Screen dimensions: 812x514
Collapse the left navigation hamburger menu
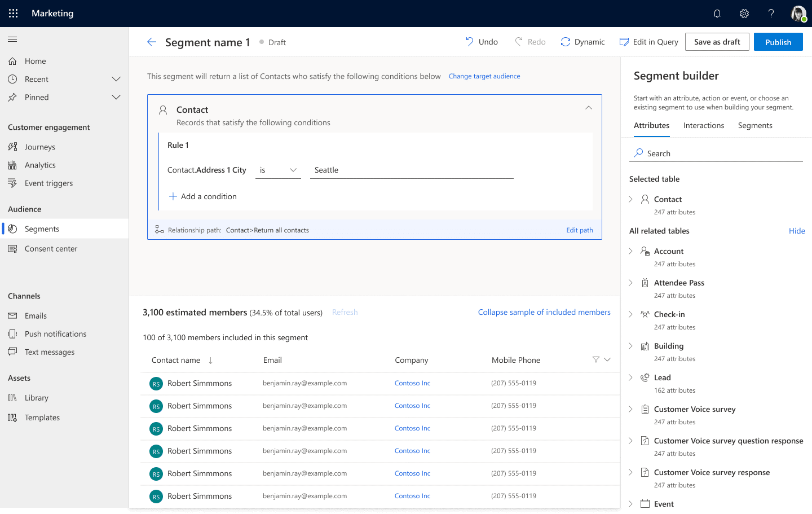pos(12,39)
